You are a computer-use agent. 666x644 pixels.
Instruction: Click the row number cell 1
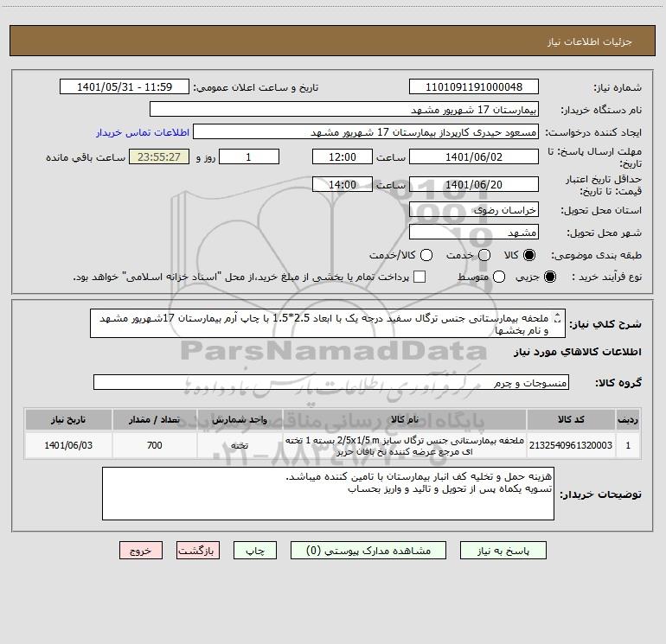coord(628,445)
